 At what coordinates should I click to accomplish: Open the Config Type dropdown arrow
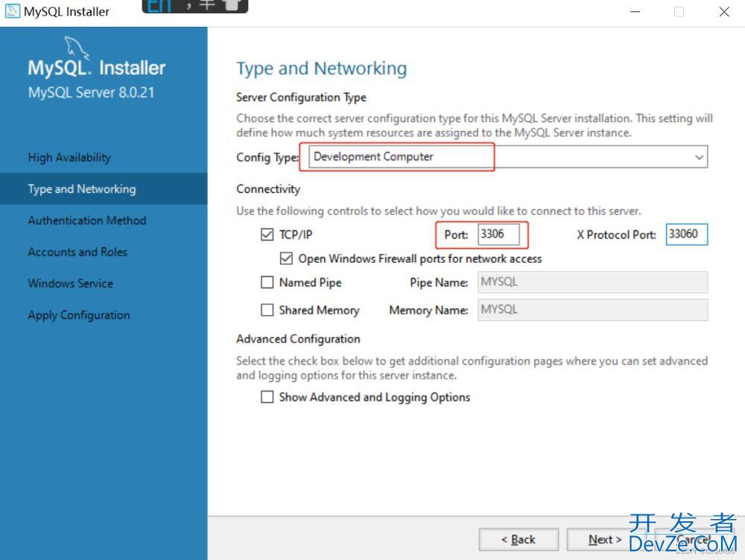(x=699, y=156)
